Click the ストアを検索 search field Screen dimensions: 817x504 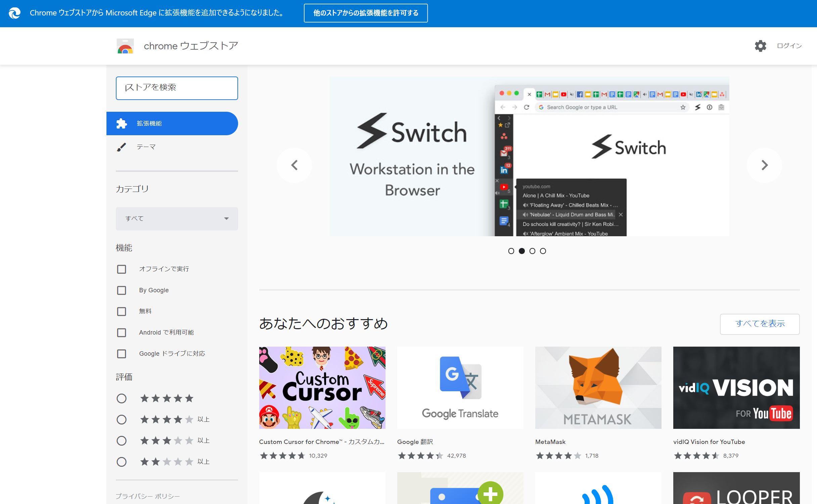tap(177, 88)
